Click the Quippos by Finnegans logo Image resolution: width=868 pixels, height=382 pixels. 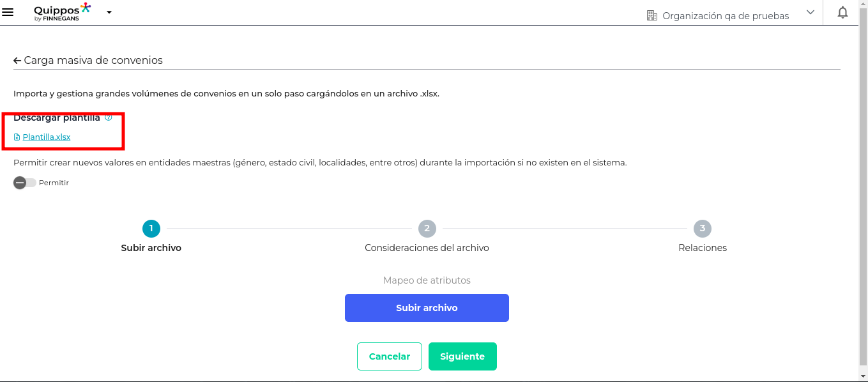[62, 12]
